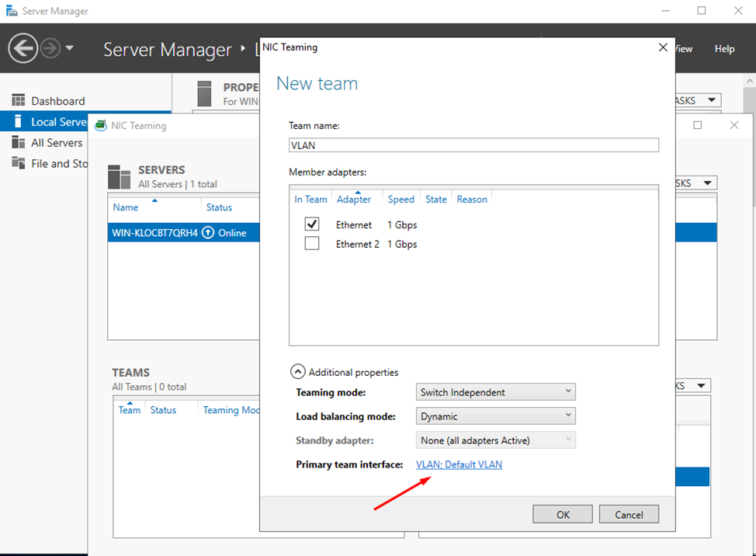Open the All Servers view
The width and height of the screenshot is (756, 556).
(57, 142)
